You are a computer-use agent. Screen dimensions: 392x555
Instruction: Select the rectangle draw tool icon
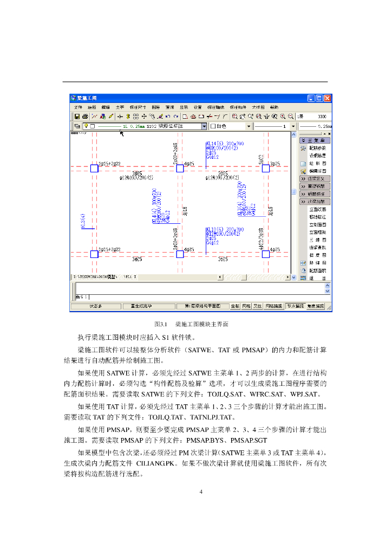tap(201, 116)
